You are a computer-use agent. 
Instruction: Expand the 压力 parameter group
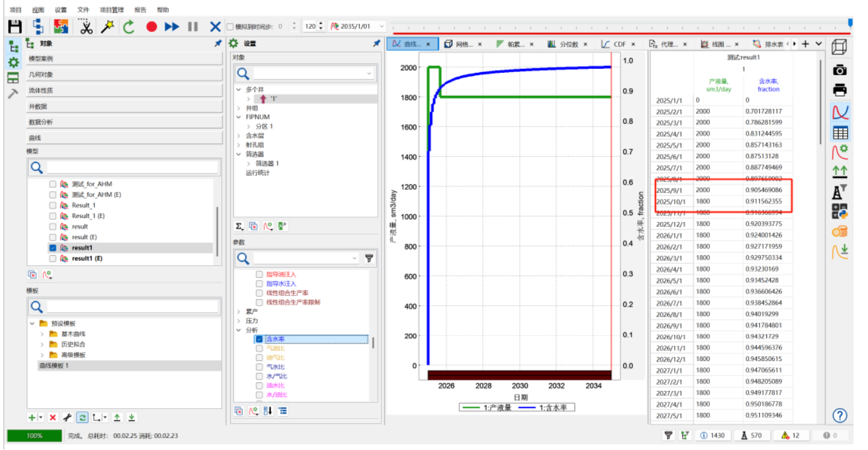pyautogui.click(x=238, y=321)
